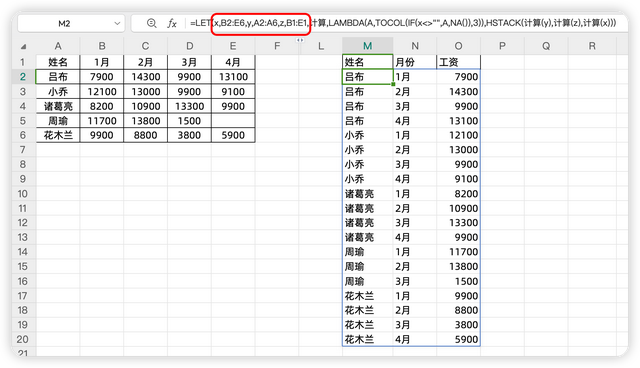
Task: Click the fx insert function icon
Action: (172, 24)
